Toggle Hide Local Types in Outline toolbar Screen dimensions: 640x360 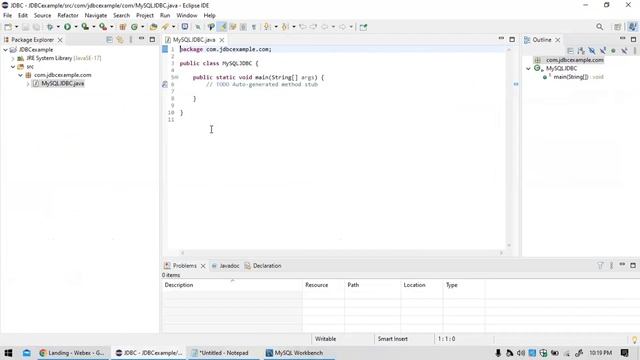pyautogui.click(x=624, y=51)
